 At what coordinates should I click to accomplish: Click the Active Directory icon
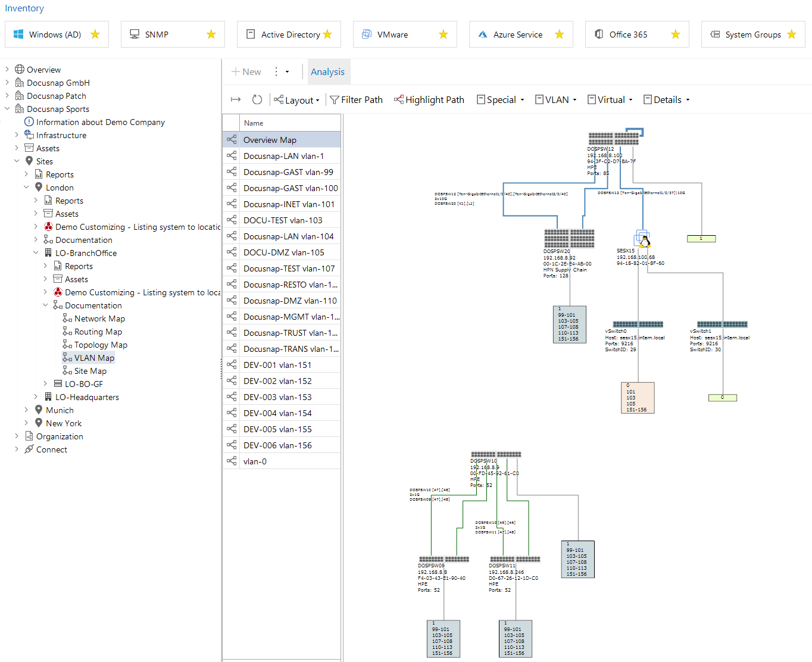pos(251,35)
